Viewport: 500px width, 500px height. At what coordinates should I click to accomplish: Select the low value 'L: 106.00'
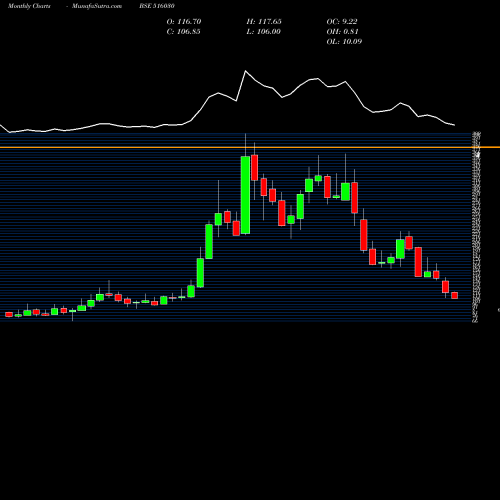(x=263, y=32)
